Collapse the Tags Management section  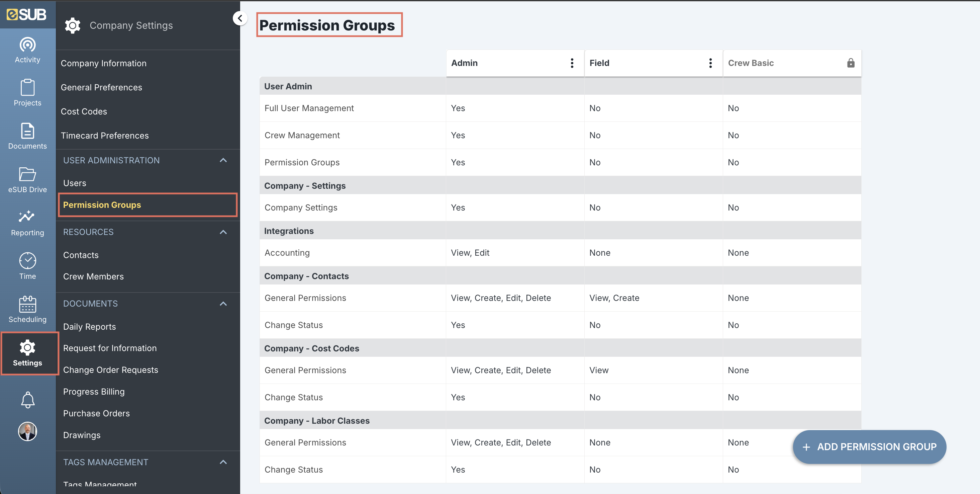pyautogui.click(x=223, y=462)
